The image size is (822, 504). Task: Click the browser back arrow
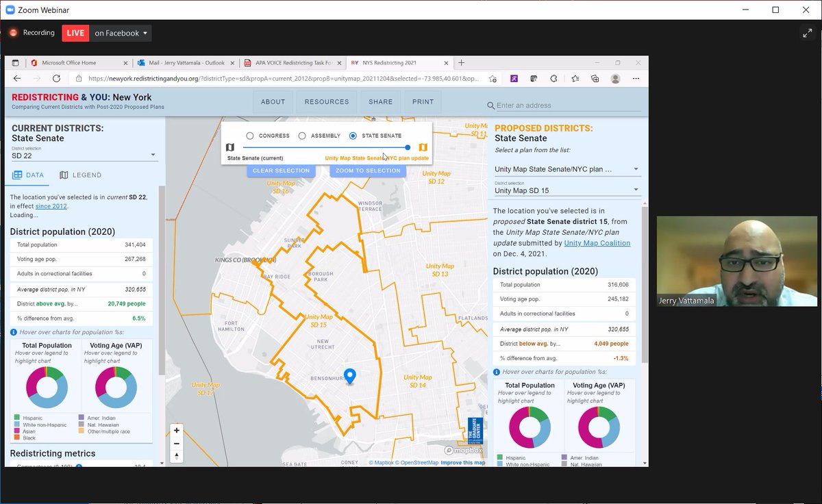click(x=16, y=79)
